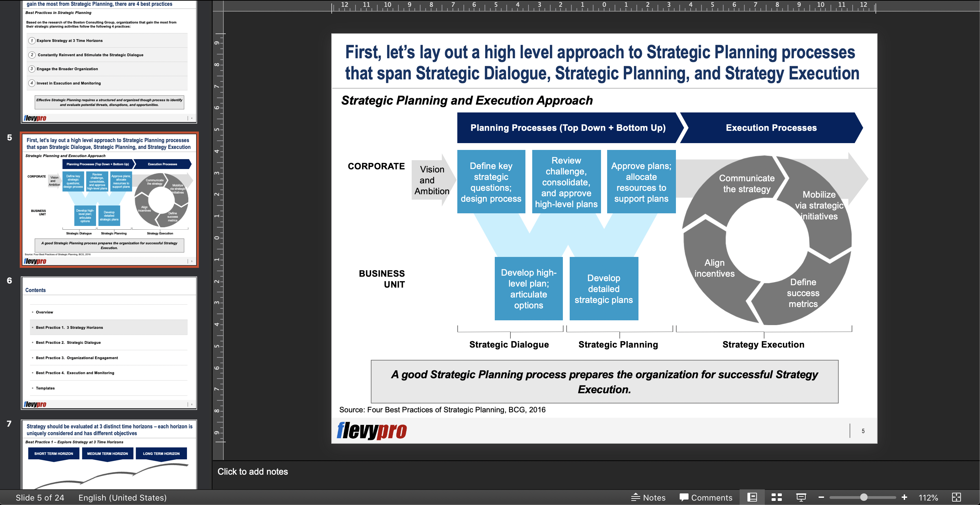
Task: Select the Strategic Planning bracket label
Action: [618, 344]
